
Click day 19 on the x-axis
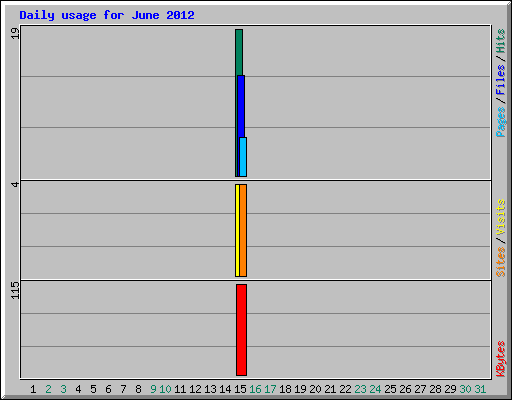click(300, 389)
